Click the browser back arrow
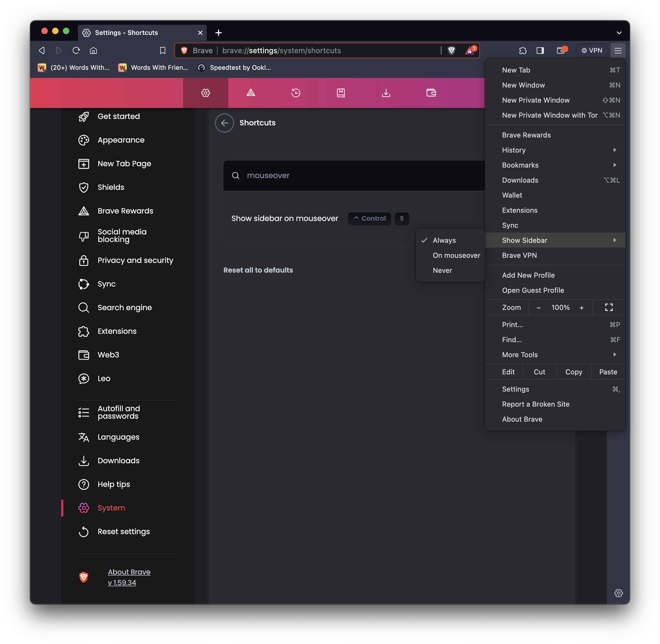660x644 pixels. 42,50
